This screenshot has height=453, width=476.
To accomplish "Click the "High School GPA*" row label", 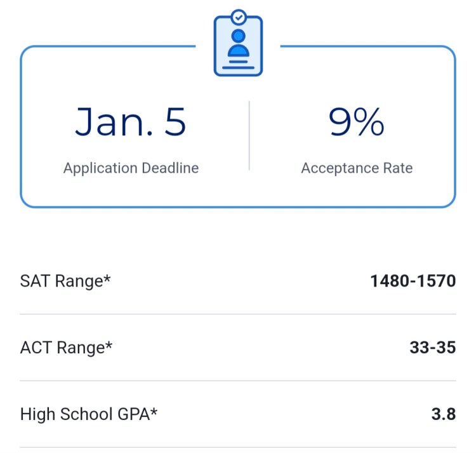I will 89,414.
